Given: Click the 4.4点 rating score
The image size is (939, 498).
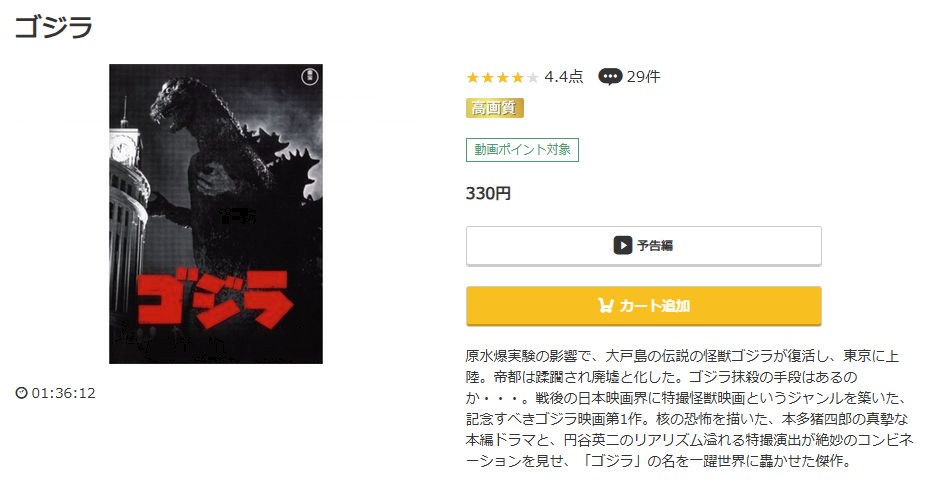Looking at the screenshot, I should tap(564, 77).
